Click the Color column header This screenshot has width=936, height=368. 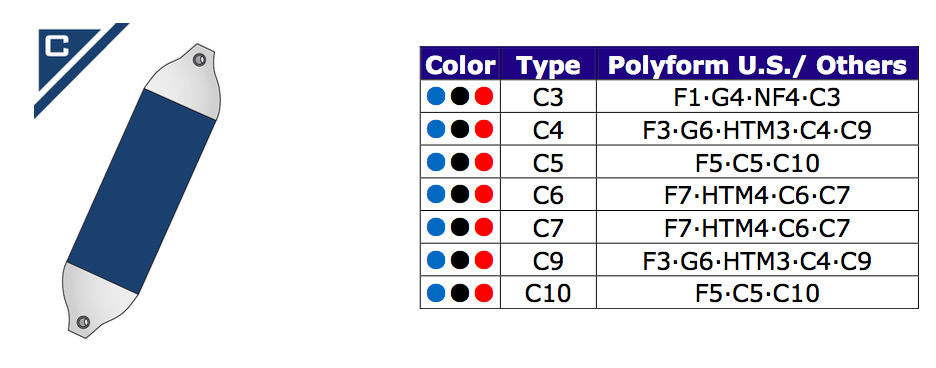click(x=460, y=63)
